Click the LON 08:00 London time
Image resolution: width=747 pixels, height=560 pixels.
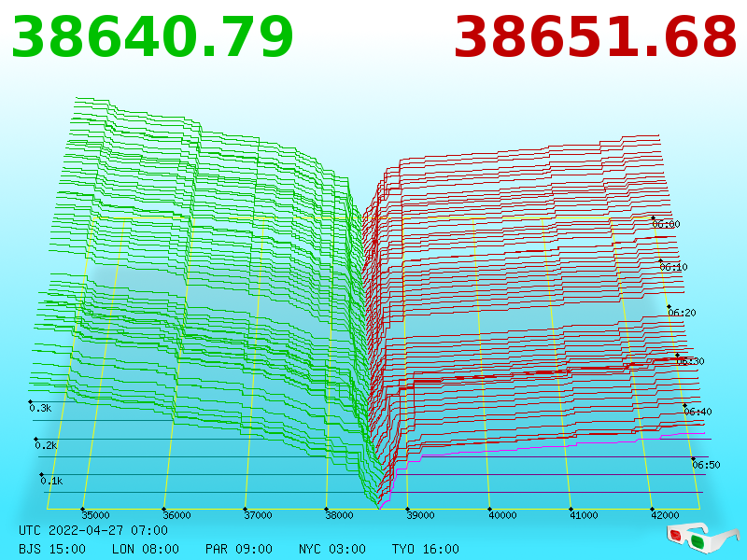146,549
